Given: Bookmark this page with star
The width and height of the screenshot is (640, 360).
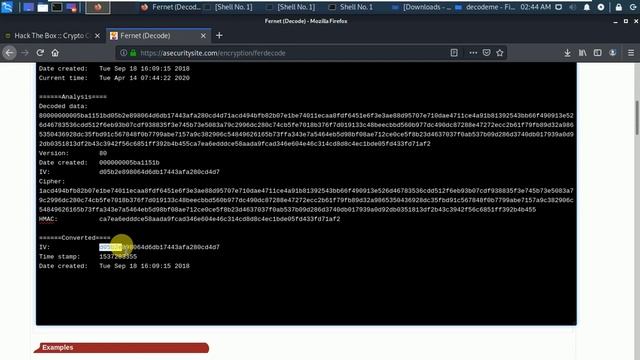Looking at the screenshot, I should coord(500,53).
